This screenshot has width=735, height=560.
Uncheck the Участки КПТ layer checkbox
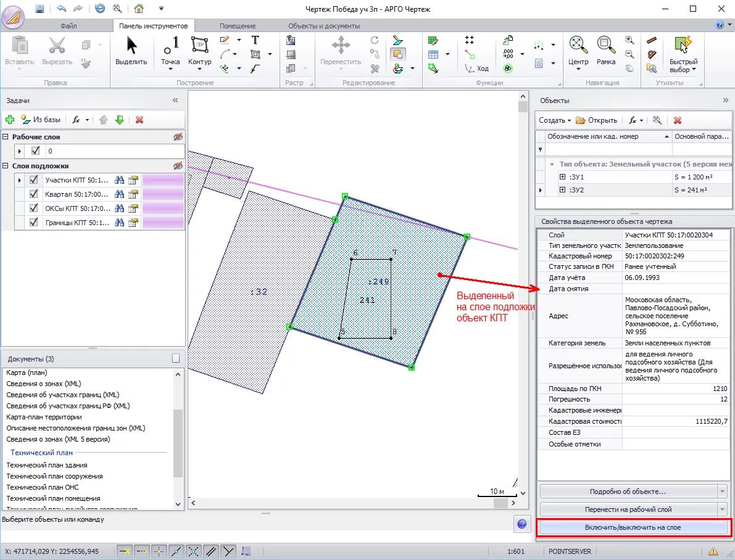pyautogui.click(x=33, y=180)
